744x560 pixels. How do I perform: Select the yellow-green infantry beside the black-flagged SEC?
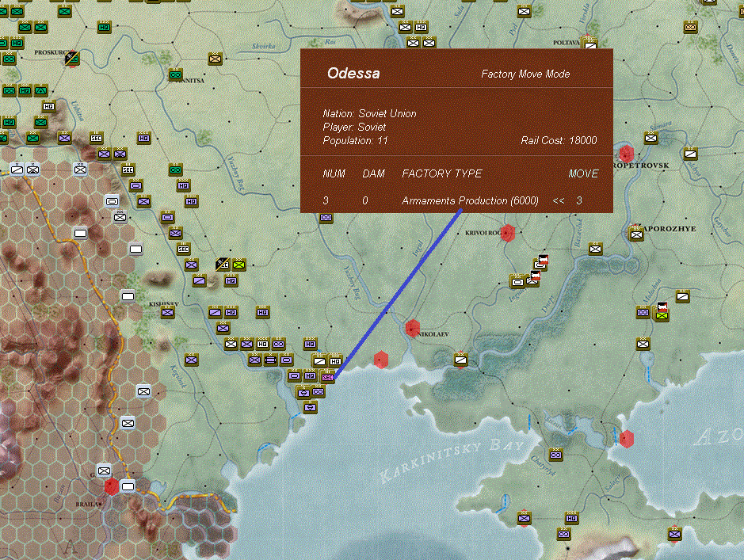(238, 264)
